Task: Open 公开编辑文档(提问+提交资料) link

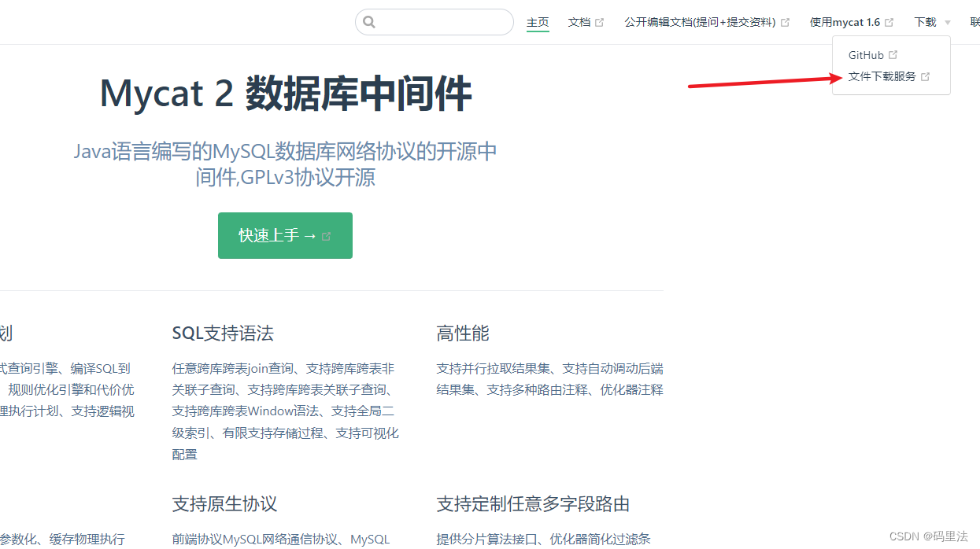Action: tap(701, 22)
